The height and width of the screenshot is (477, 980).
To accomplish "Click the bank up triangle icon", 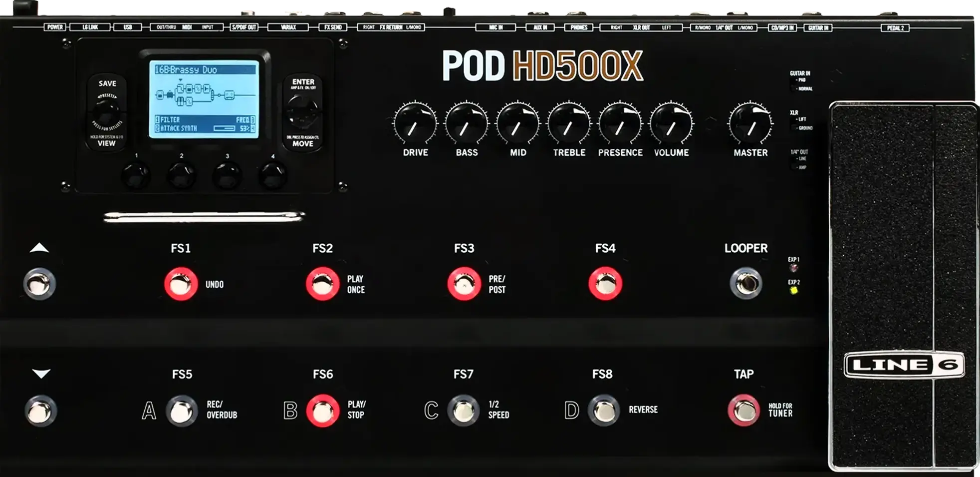I will [x=39, y=248].
